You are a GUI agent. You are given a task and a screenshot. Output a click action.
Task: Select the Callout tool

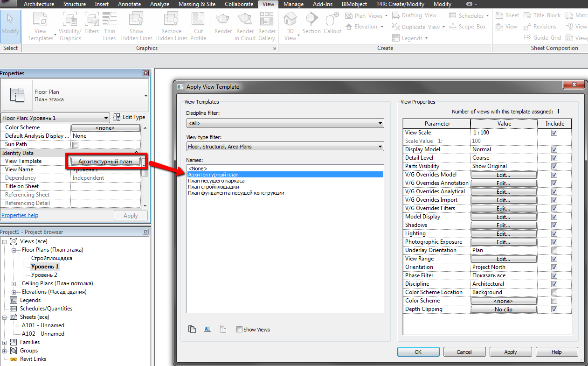332,23
